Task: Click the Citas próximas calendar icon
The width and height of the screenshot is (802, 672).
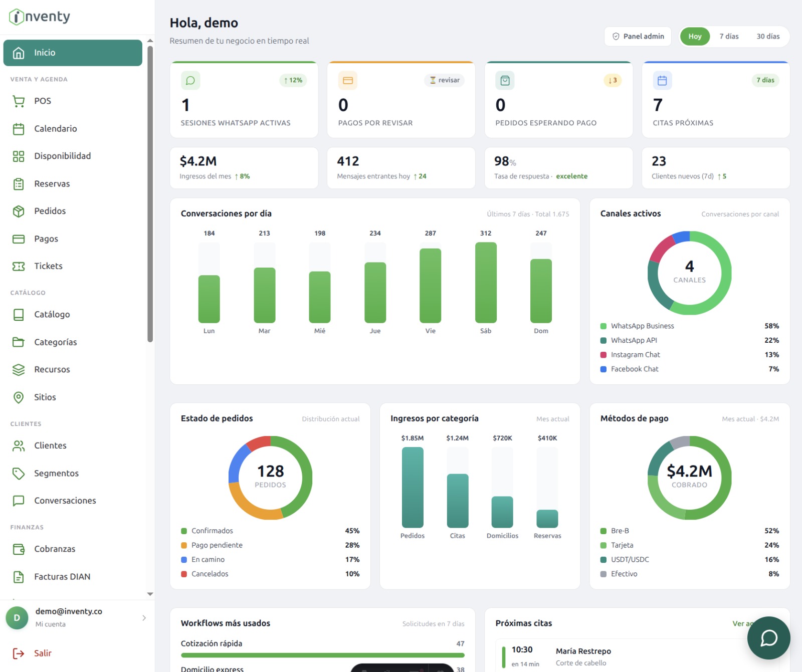Action: pyautogui.click(x=662, y=80)
